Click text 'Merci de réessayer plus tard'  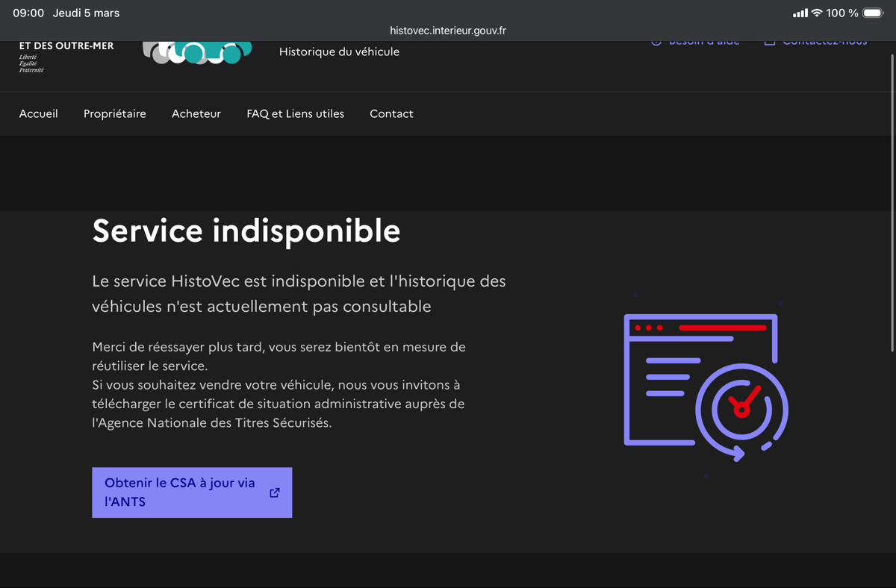tap(178, 347)
